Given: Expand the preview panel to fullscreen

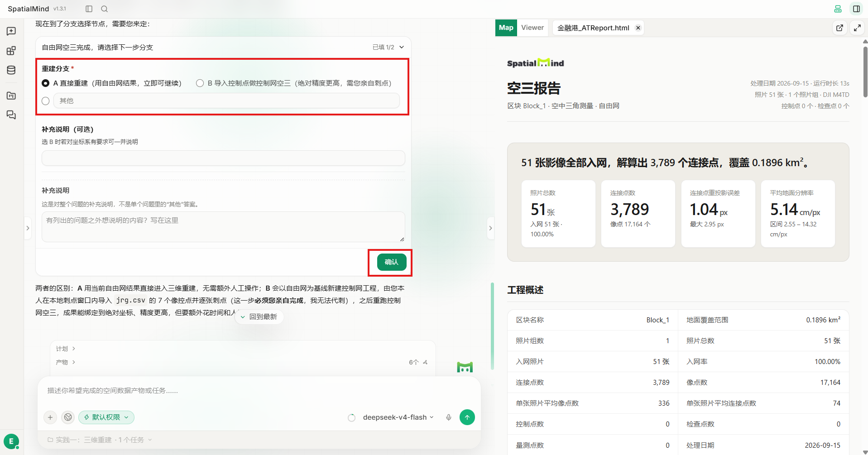Looking at the screenshot, I should tap(857, 28).
